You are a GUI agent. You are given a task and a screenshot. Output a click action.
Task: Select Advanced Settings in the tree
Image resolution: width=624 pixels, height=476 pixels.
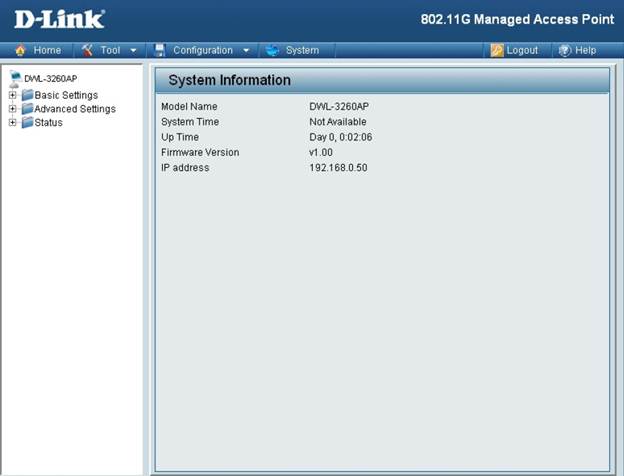click(x=75, y=109)
